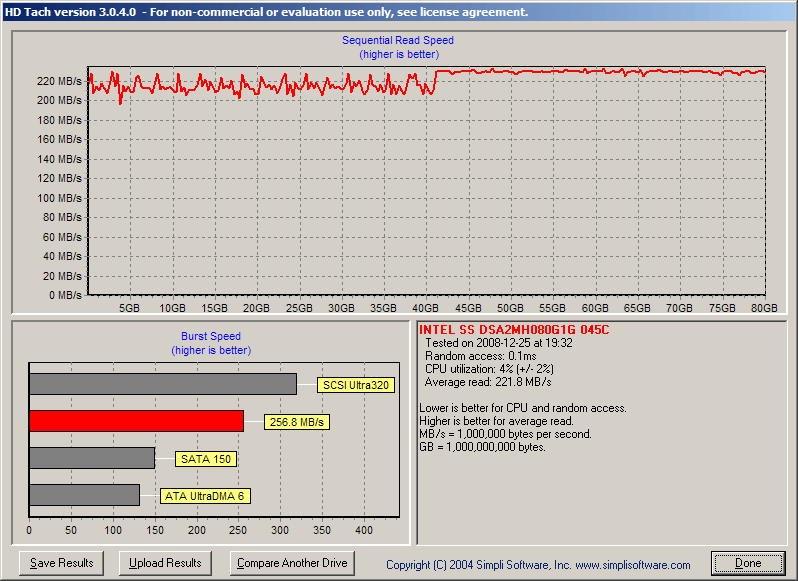
Task: Open Compare Another Drive
Action: pos(292,563)
